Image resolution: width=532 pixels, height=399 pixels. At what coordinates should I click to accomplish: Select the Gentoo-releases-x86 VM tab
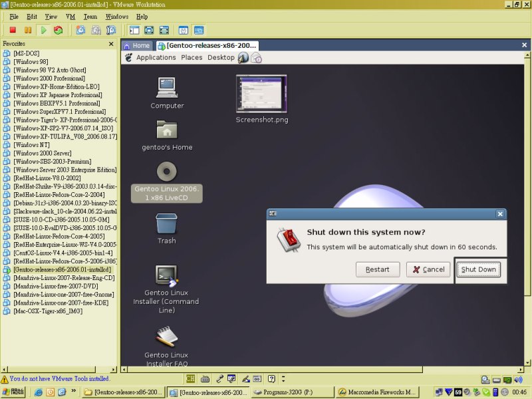pyautogui.click(x=207, y=45)
